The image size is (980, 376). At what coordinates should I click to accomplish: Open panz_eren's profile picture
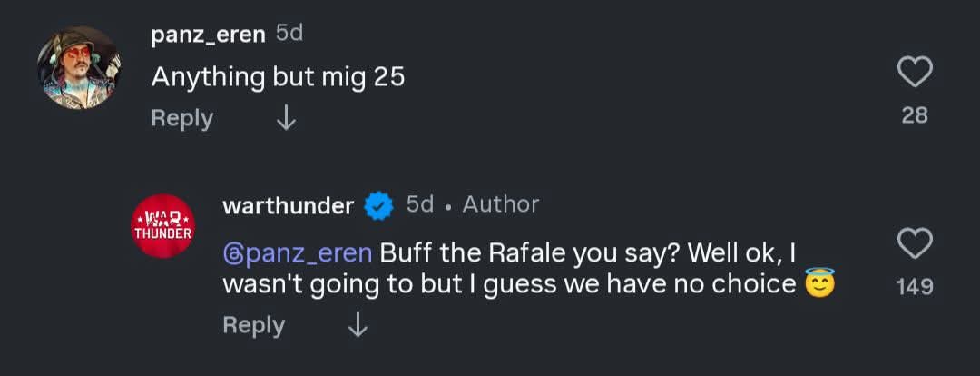(x=78, y=68)
